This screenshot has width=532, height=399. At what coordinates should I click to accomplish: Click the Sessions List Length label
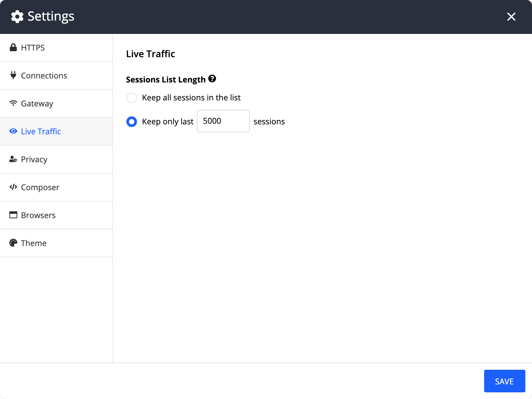[166, 79]
